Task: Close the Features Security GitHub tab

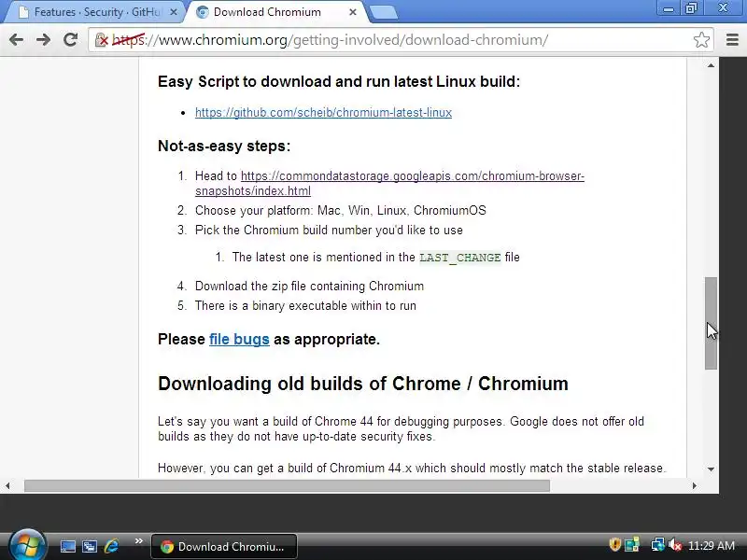Action: tap(174, 12)
